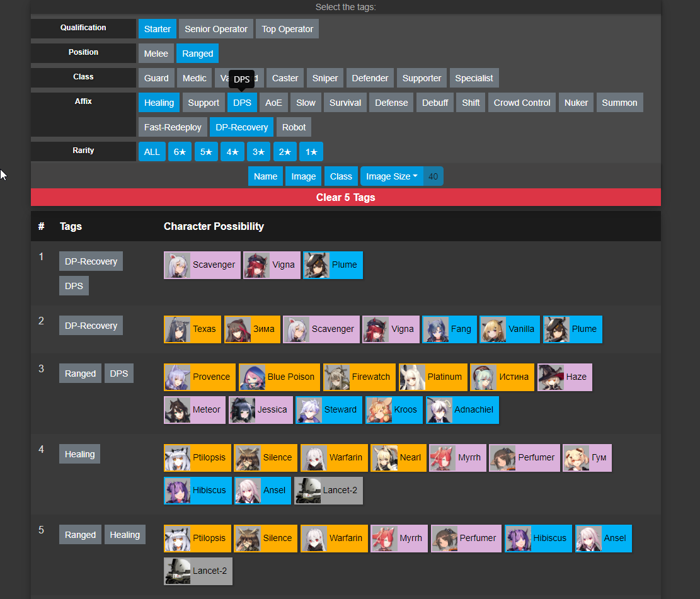Toggle the Caster class tag
The width and height of the screenshot is (700, 599).
click(x=285, y=78)
